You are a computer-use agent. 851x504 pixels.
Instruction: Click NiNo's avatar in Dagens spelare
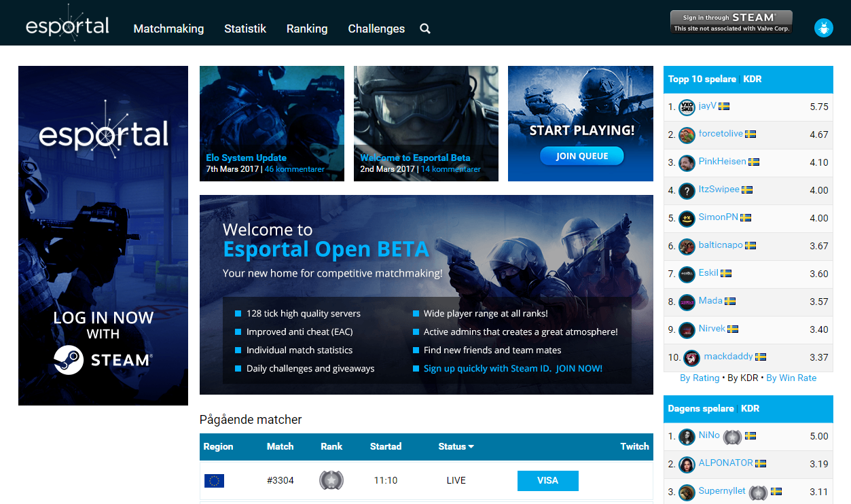click(x=687, y=437)
